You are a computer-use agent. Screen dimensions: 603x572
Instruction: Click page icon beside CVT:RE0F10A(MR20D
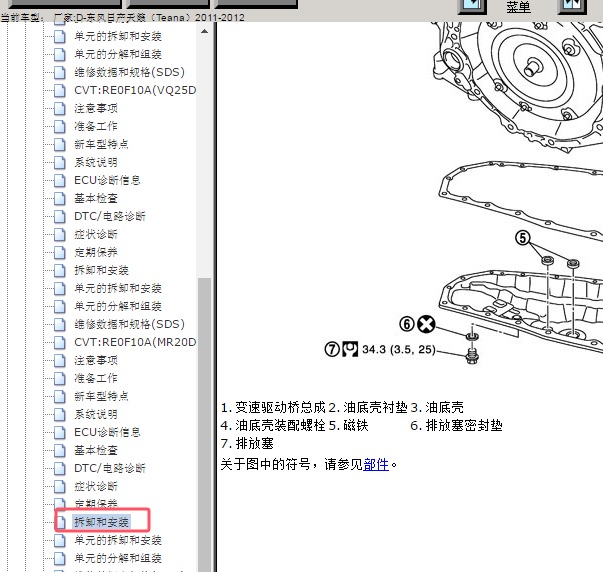(x=60, y=342)
